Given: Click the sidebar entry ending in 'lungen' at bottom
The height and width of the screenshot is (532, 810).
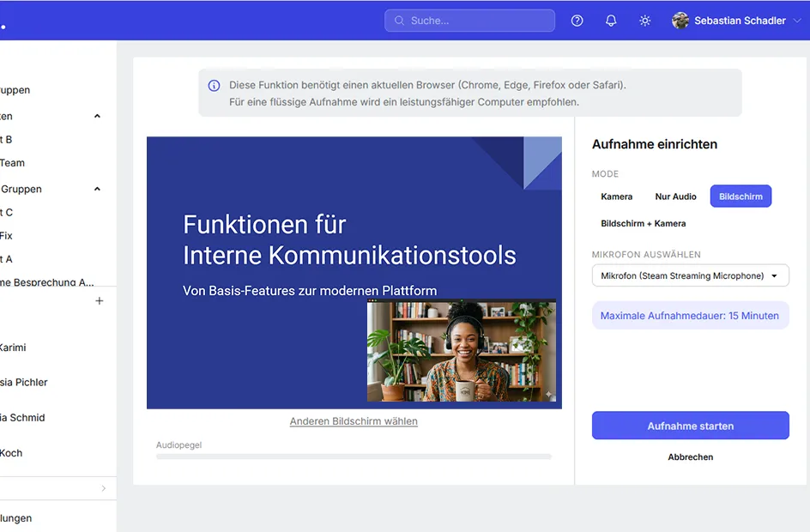Looking at the screenshot, I should (x=16, y=518).
